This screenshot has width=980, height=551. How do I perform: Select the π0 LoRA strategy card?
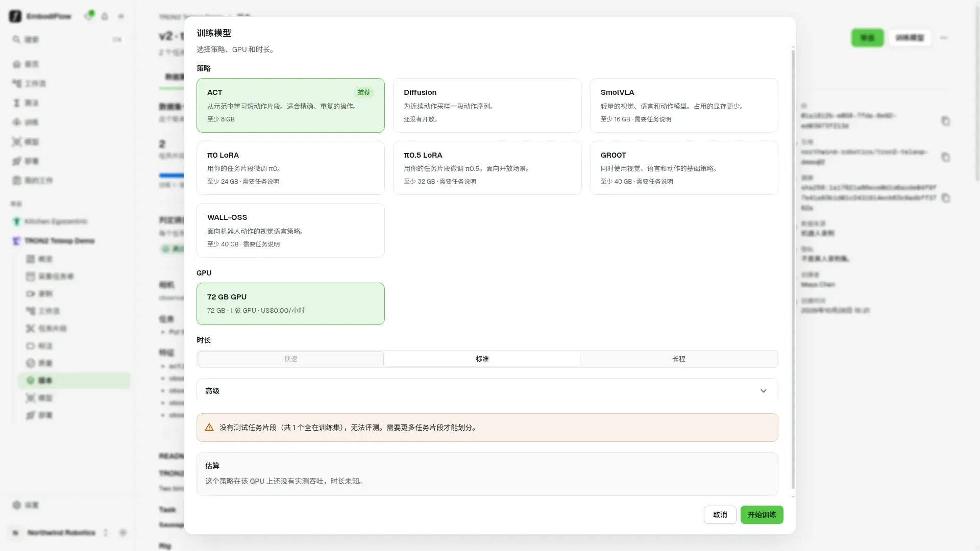pos(290,168)
